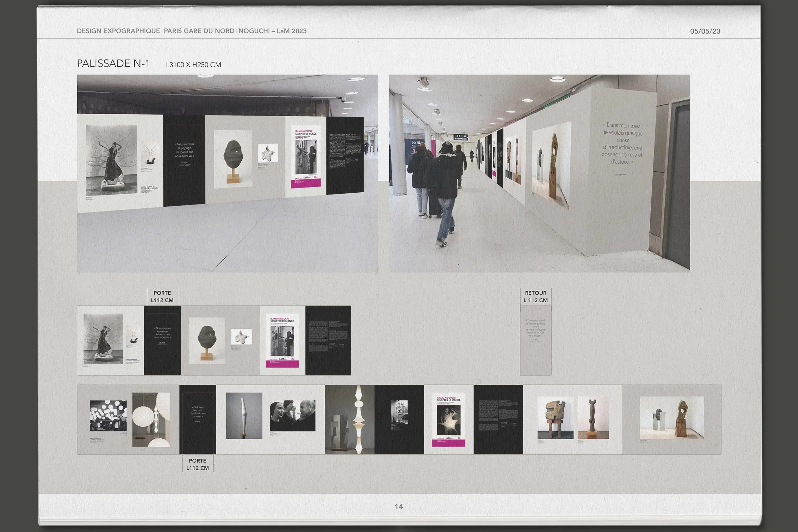Screen dimensions: 798x532
Task: Click page number '14'
Action: click(399, 506)
